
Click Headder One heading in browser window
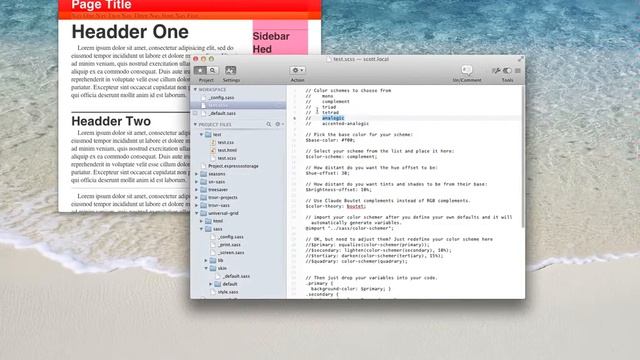[x=130, y=32]
